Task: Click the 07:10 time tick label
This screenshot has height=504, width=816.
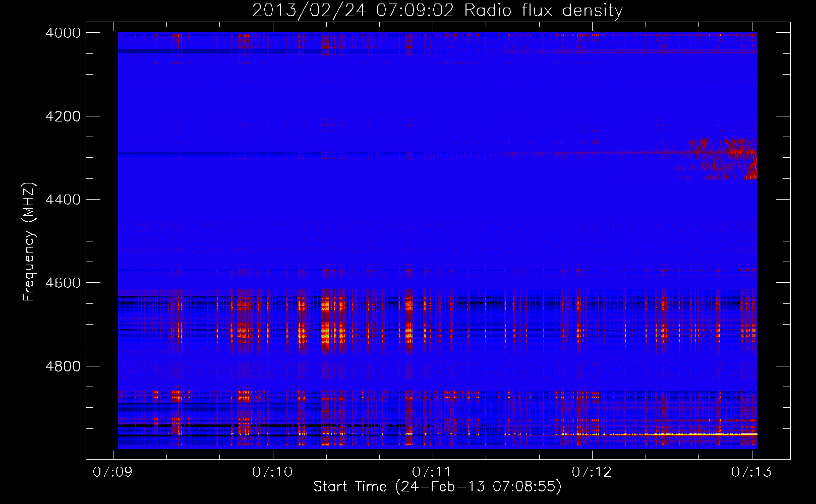Action: (x=272, y=472)
